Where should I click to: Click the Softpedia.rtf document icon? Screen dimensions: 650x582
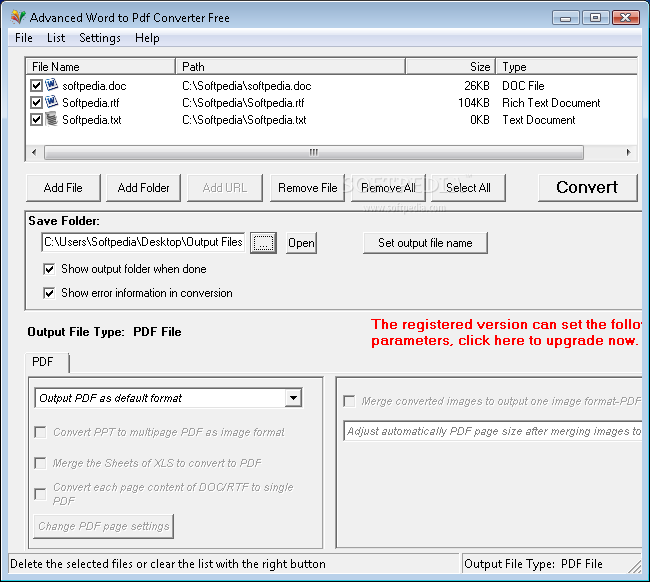coord(51,103)
